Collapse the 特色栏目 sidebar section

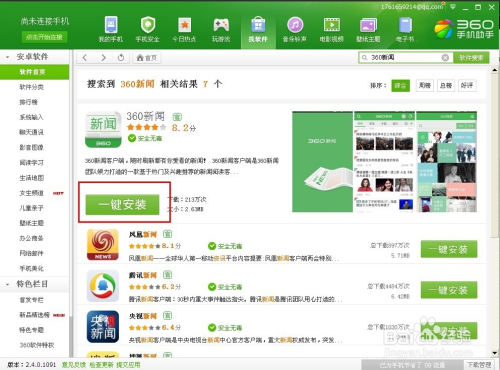7,285
